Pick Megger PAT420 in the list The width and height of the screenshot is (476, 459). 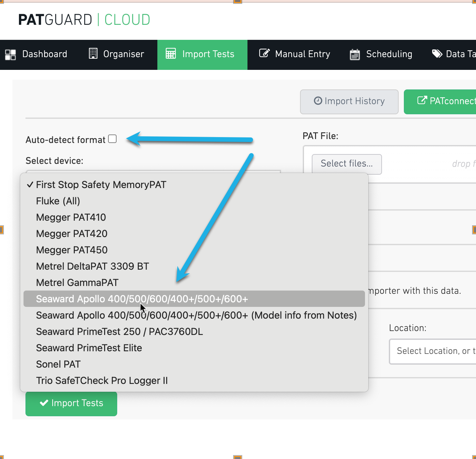pos(194,234)
